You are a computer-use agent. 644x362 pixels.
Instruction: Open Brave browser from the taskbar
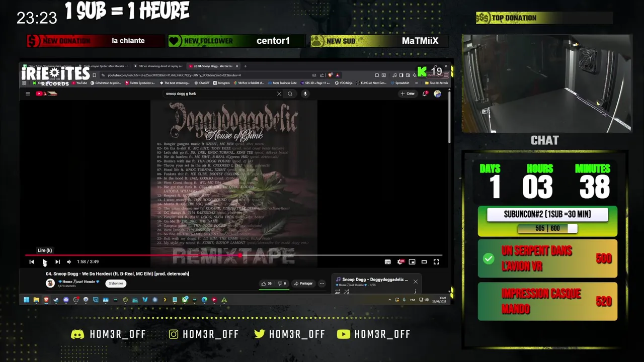(46, 300)
